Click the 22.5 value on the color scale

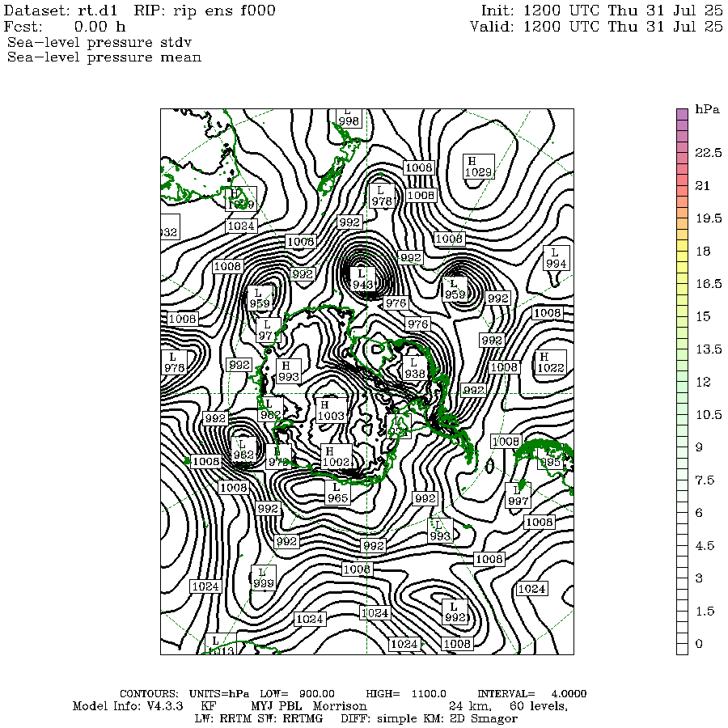[709, 153]
